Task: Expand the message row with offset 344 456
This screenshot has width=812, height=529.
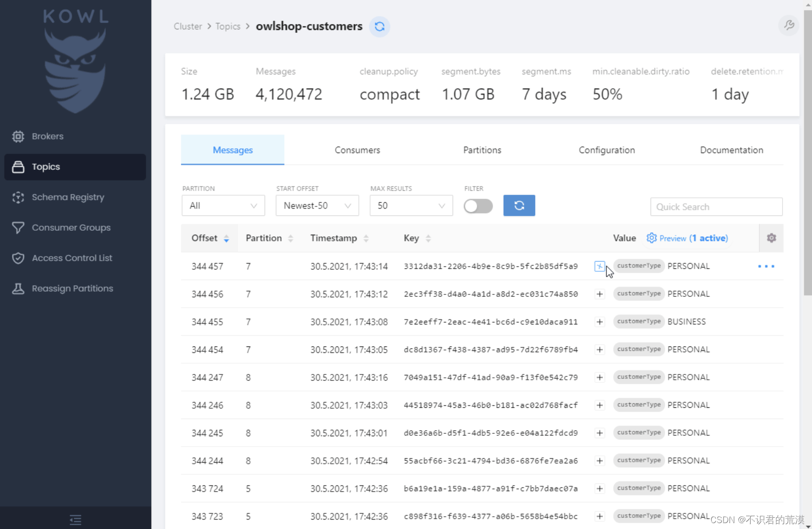Action: pos(599,294)
